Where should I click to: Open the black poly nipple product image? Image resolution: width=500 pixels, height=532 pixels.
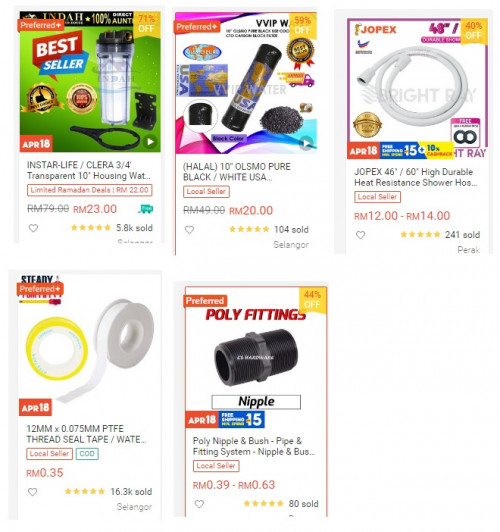pos(256,357)
